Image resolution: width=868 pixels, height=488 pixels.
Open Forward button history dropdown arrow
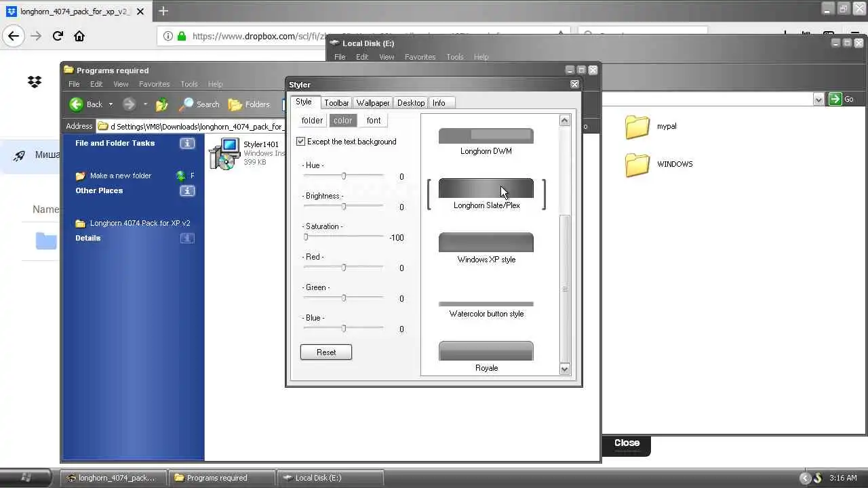click(x=145, y=104)
